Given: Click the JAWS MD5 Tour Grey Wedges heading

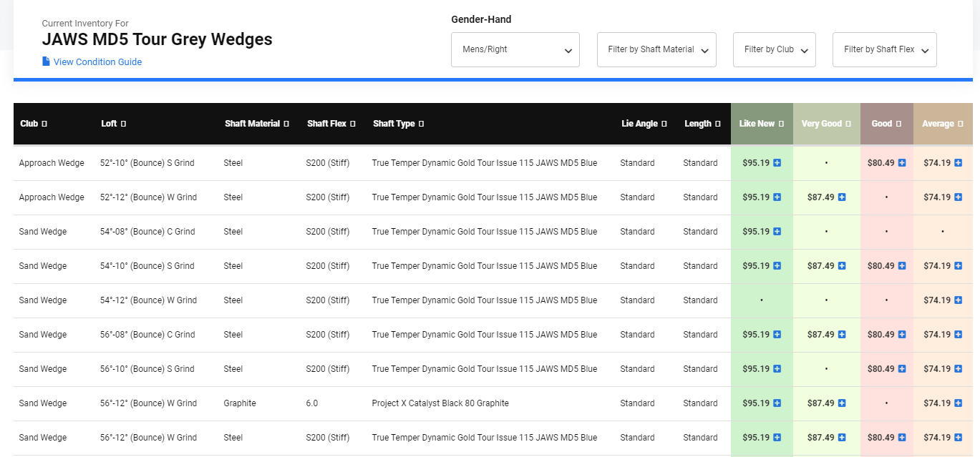Looking at the screenshot, I should pos(157,39).
